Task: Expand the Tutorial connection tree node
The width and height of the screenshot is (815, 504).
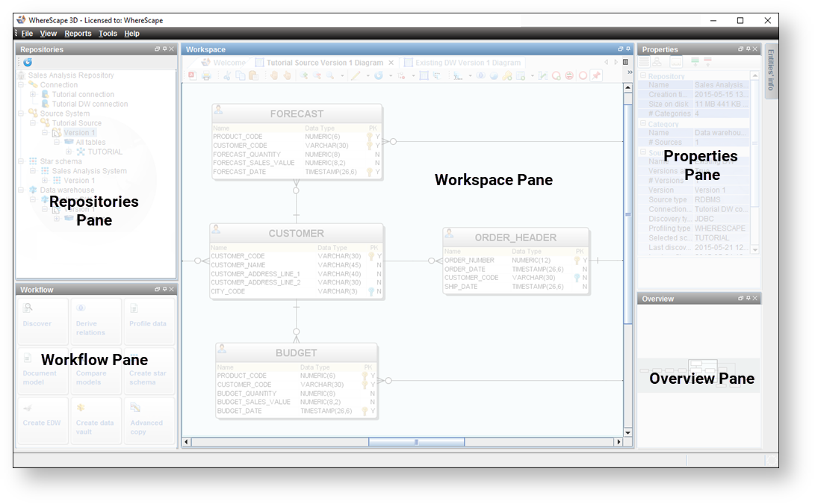Action: click(x=33, y=95)
